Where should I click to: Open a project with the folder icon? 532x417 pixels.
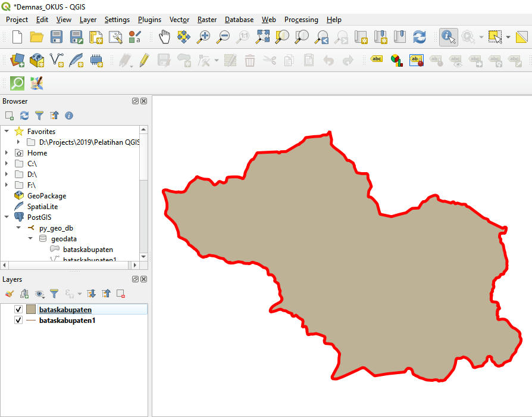click(x=36, y=37)
